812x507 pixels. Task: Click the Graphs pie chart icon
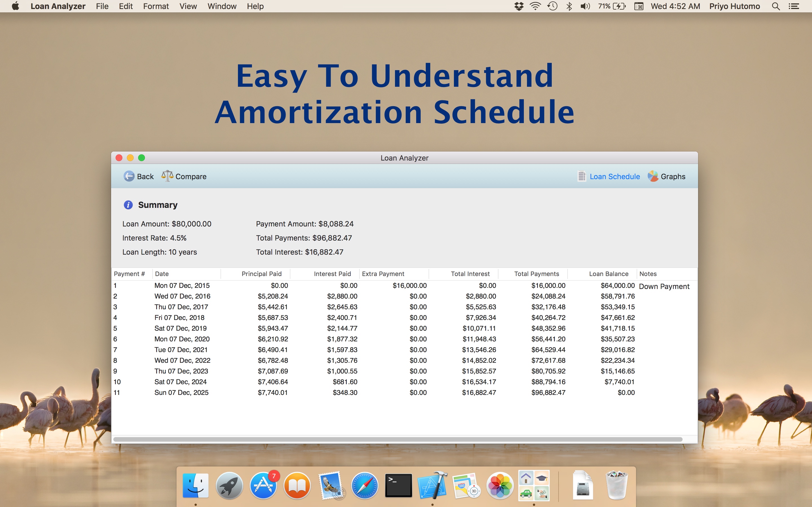click(653, 176)
